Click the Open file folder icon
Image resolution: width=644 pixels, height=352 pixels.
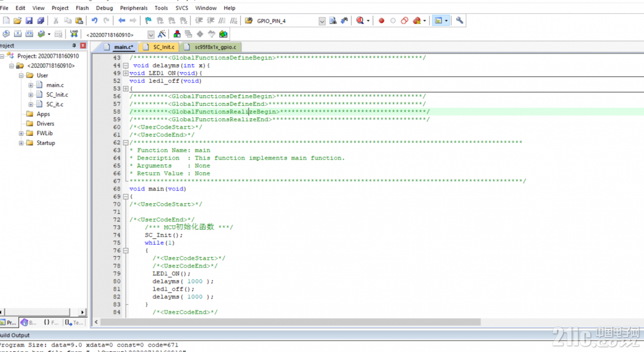(17, 20)
